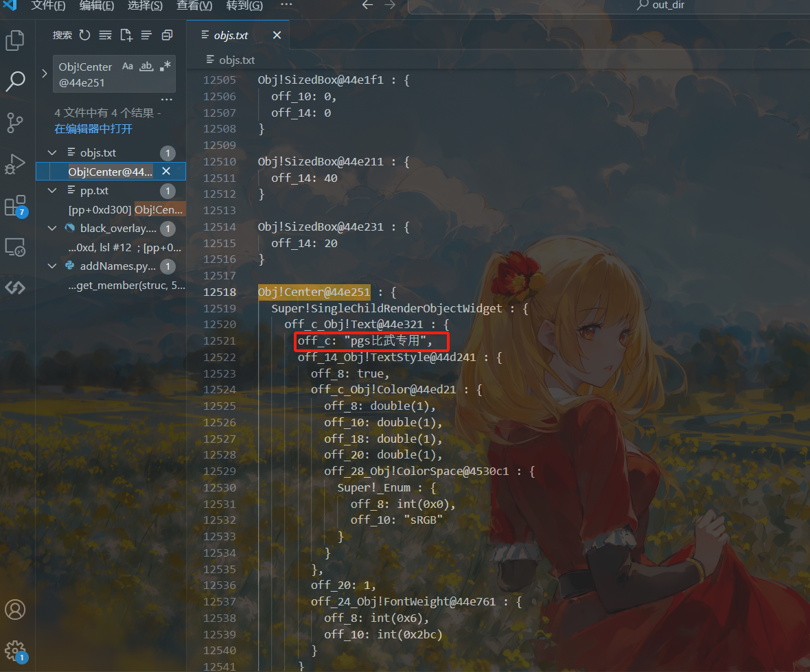Toggle Use Regular Expression option
Screen dimensions: 810x672
tap(165, 66)
